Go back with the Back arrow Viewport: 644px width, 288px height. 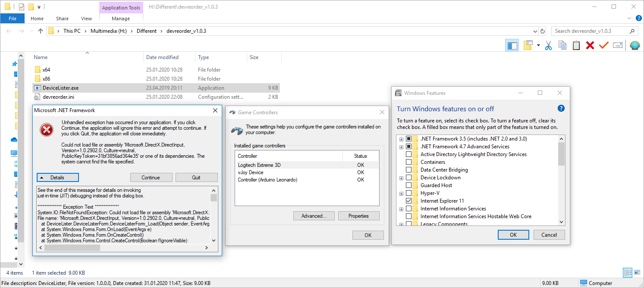pos(9,31)
